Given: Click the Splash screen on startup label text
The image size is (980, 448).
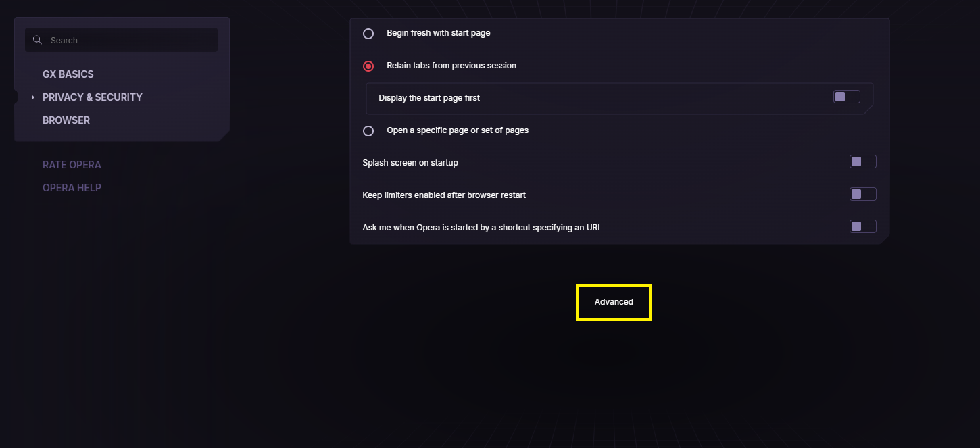Looking at the screenshot, I should coord(410,162).
